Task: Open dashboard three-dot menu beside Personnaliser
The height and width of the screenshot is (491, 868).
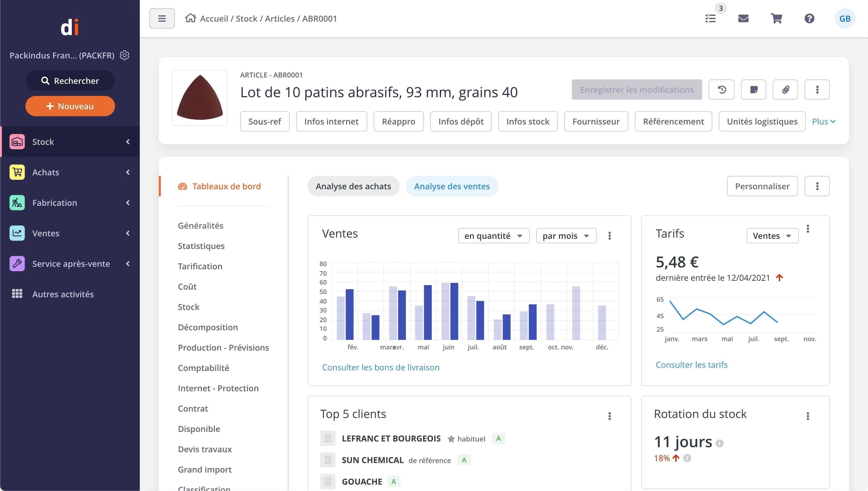Action: point(817,186)
